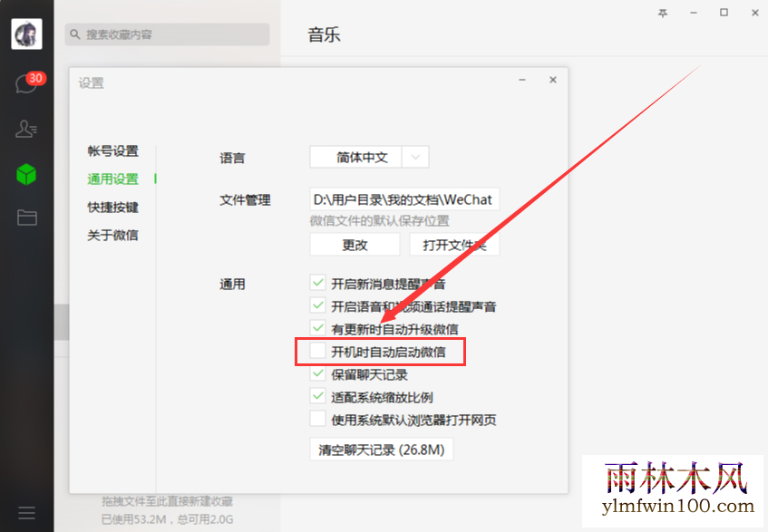
Task: Click the 语言 label
Action: coord(232,158)
